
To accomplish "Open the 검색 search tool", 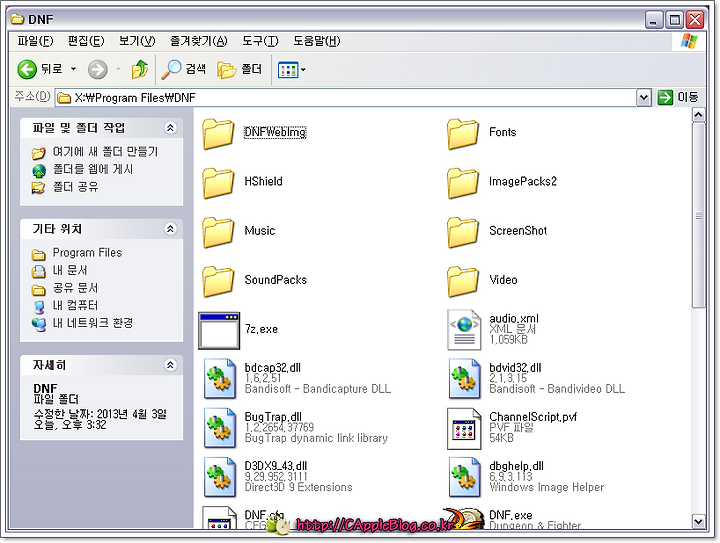I will tap(183, 69).
